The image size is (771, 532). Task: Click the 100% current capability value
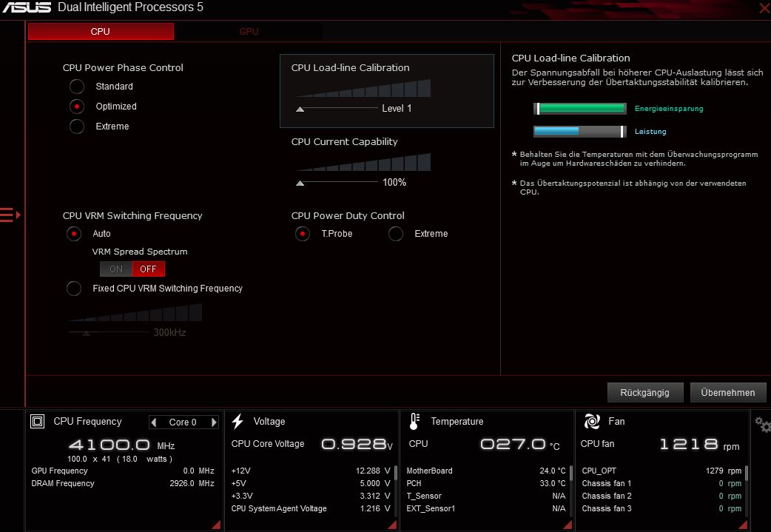pyautogui.click(x=394, y=183)
